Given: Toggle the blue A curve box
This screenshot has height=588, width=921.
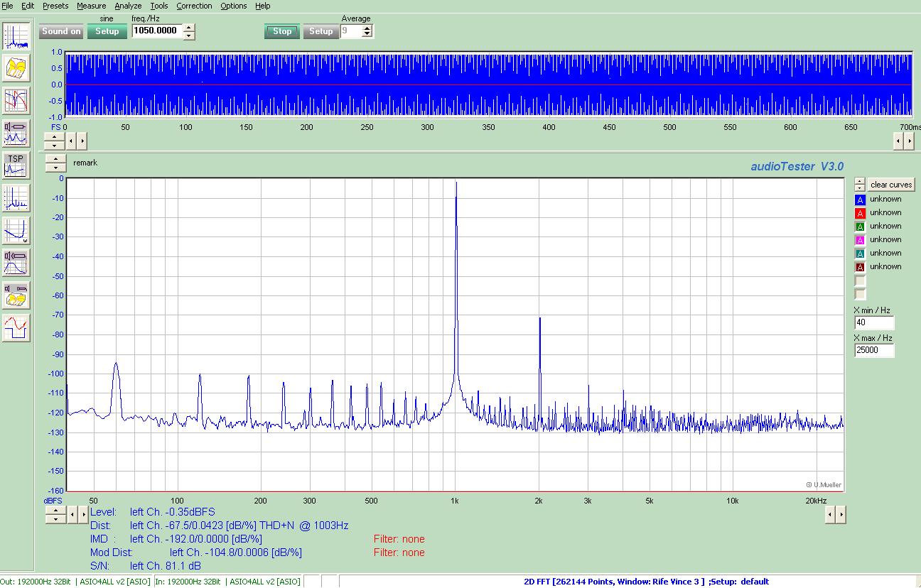Looking at the screenshot, I should coord(860,200).
